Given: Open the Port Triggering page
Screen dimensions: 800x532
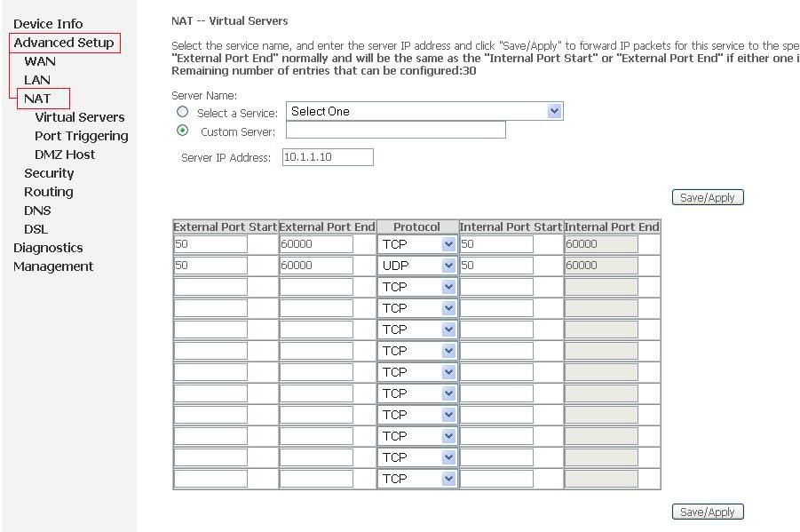Looking at the screenshot, I should click(x=81, y=136).
